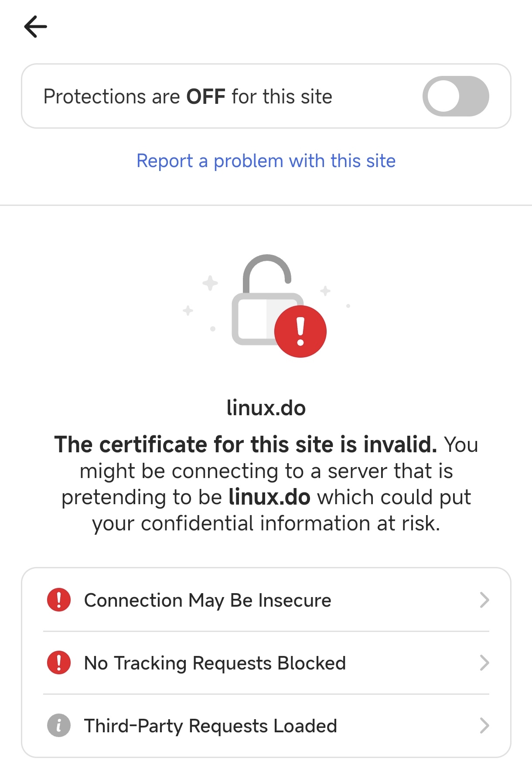Viewport: 532px width, 775px height.
Task: Open Third-Party Requests Loaded entry
Action: point(266,726)
